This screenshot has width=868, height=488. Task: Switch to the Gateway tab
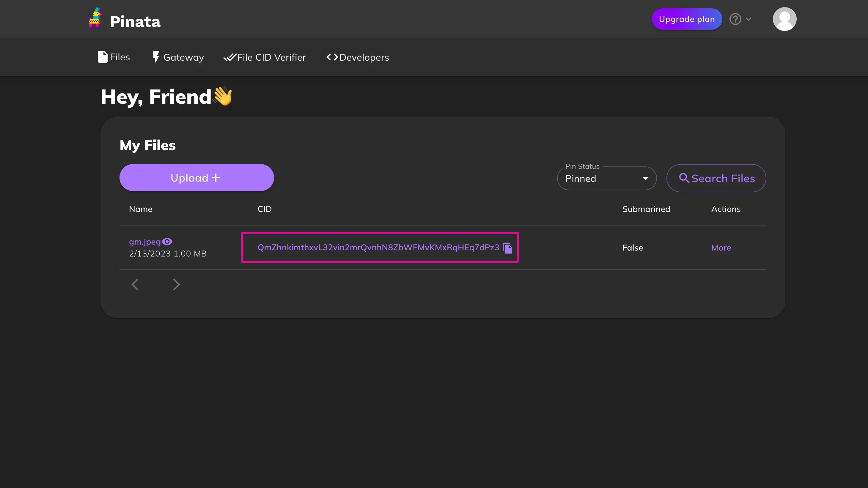(178, 57)
